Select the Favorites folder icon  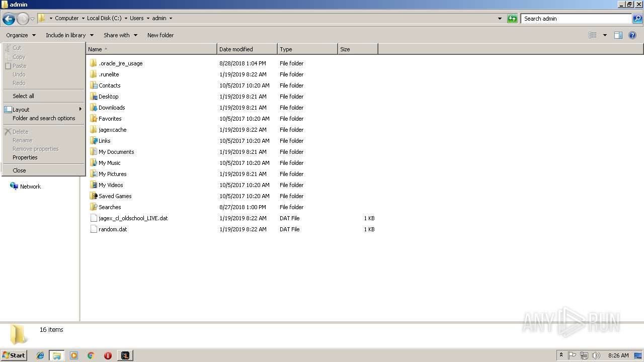(94, 119)
